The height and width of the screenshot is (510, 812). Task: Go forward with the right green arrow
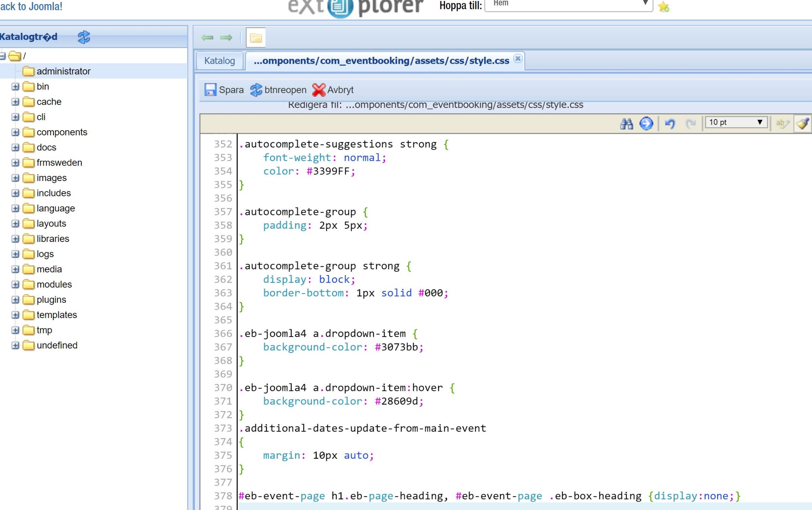tap(226, 38)
